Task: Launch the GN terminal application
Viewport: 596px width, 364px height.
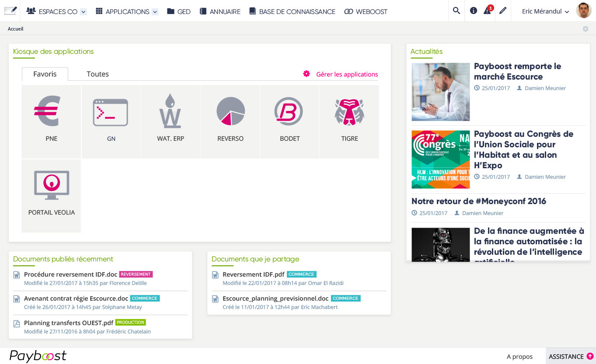Action: click(111, 121)
